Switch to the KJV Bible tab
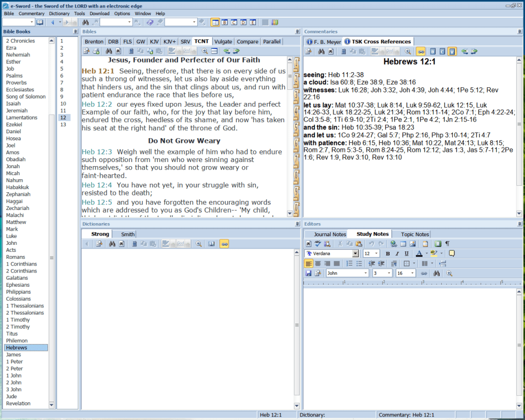Screen dimensions: 525x420 pyautogui.click(x=154, y=41)
